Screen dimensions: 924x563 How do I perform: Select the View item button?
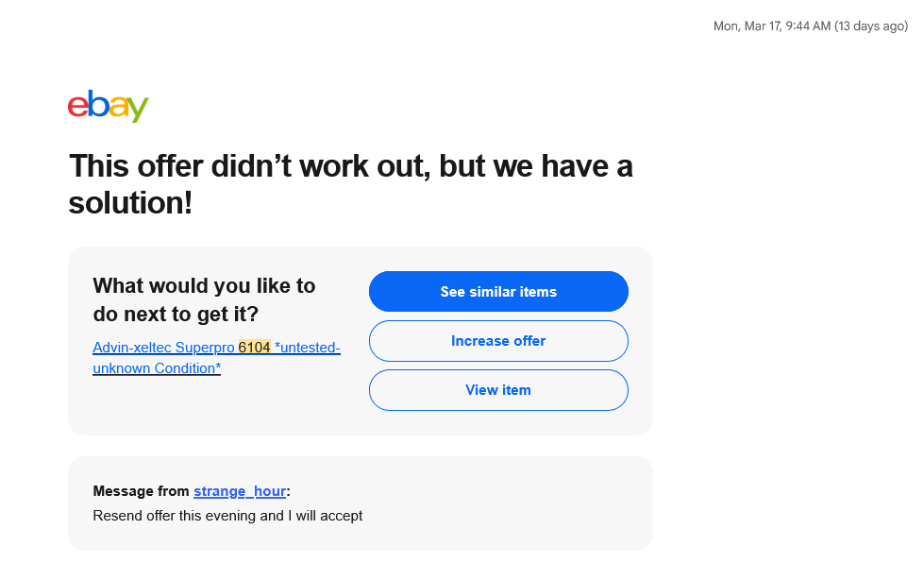[498, 390]
